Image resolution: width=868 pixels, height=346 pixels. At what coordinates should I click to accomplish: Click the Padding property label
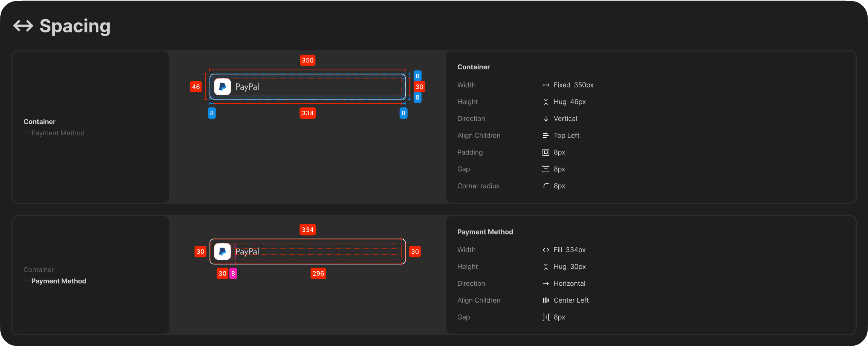pos(470,152)
